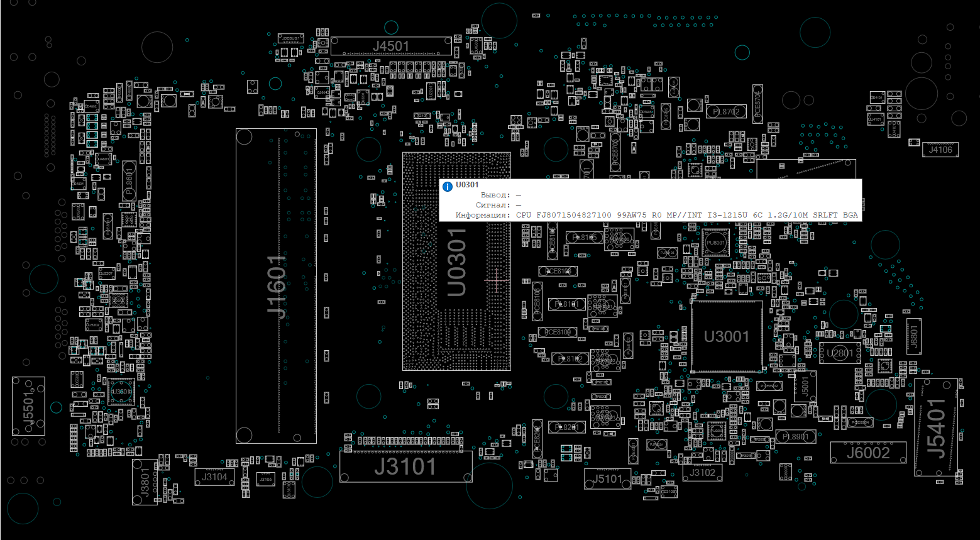Click the PL8702 inductor
The height and width of the screenshot is (540, 980).
(x=726, y=112)
